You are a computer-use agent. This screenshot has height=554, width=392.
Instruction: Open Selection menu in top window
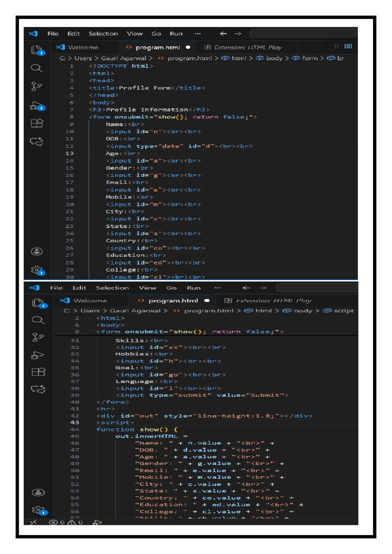(103, 34)
